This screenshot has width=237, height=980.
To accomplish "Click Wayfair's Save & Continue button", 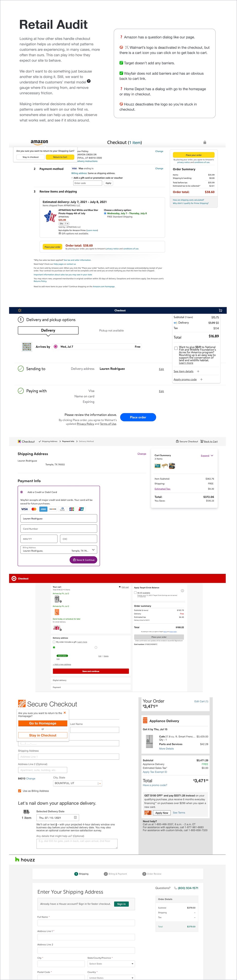I will click(83, 560).
